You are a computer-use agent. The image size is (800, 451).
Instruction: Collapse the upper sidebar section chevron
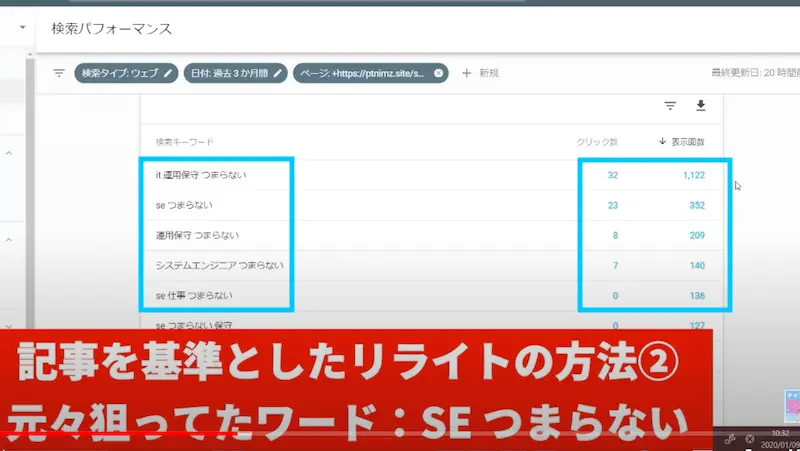(x=8, y=153)
